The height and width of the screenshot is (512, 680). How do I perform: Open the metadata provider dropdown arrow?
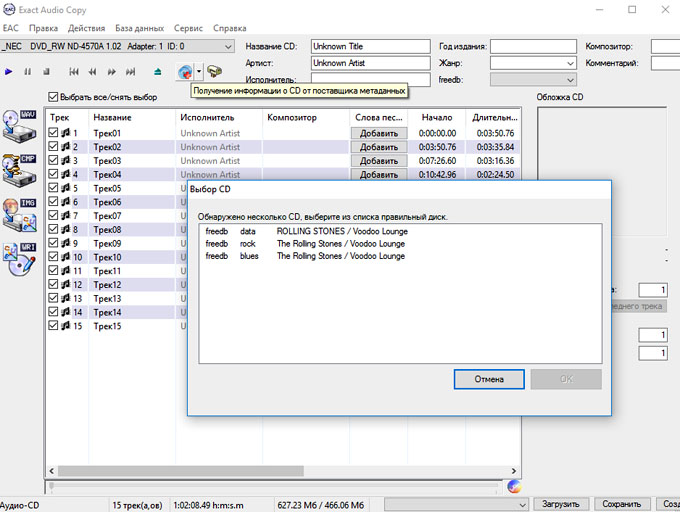tap(199, 72)
